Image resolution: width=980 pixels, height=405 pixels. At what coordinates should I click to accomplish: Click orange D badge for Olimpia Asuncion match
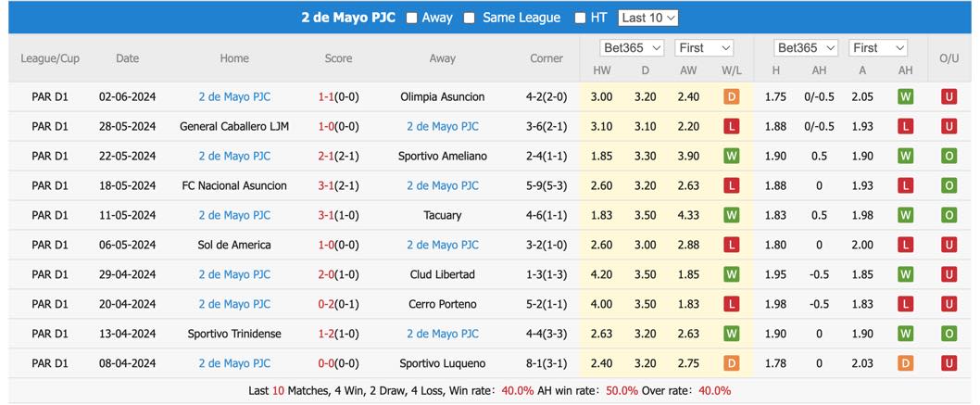point(731,97)
